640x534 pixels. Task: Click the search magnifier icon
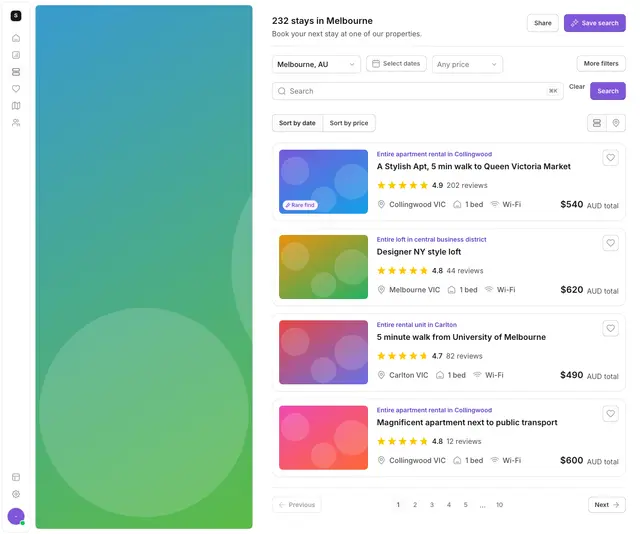point(282,91)
